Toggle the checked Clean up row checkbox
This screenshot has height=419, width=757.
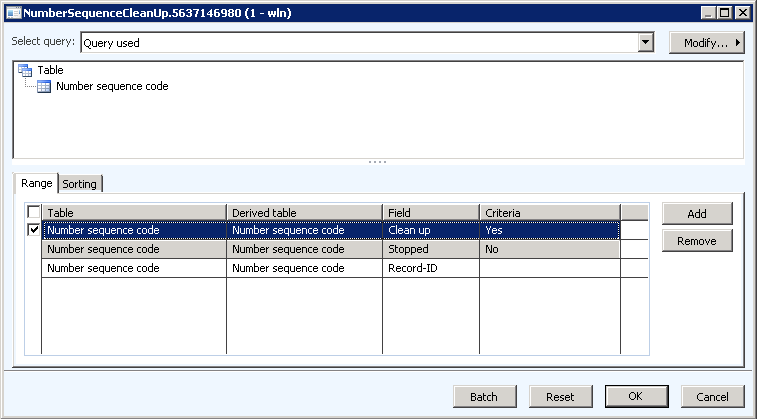[x=34, y=230]
